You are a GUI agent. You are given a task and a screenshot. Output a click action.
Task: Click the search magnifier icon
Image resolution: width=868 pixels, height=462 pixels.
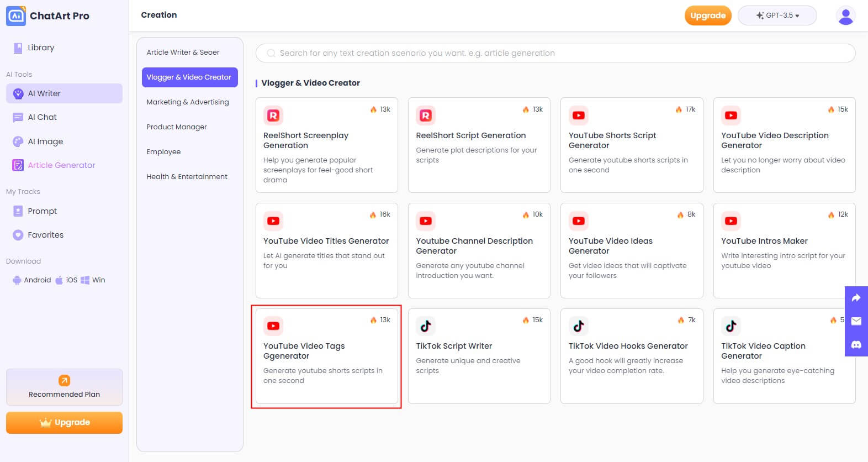pyautogui.click(x=271, y=53)
